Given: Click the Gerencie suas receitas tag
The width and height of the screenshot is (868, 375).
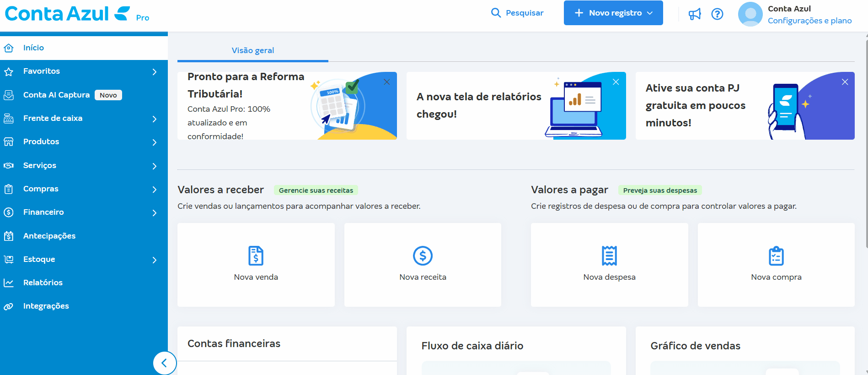Looking at the screenshot, I should [316, 190].
